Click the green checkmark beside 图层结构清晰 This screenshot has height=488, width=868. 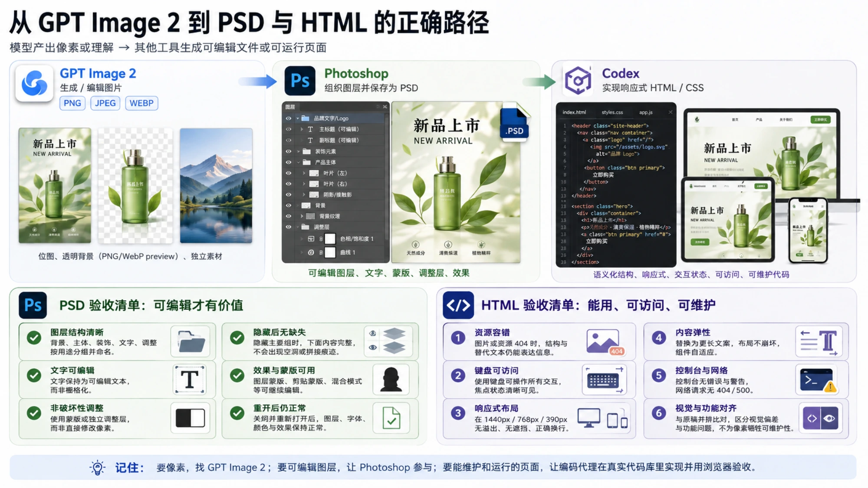click(34, 338)
